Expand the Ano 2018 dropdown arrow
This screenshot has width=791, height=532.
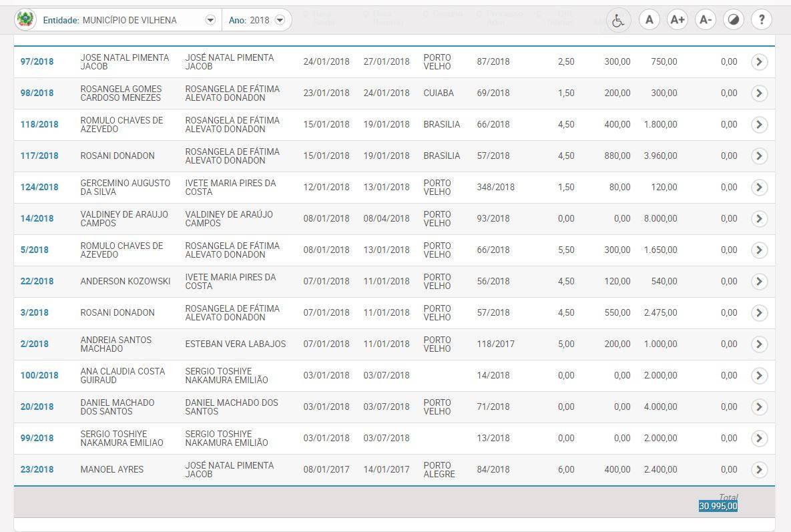280,20
